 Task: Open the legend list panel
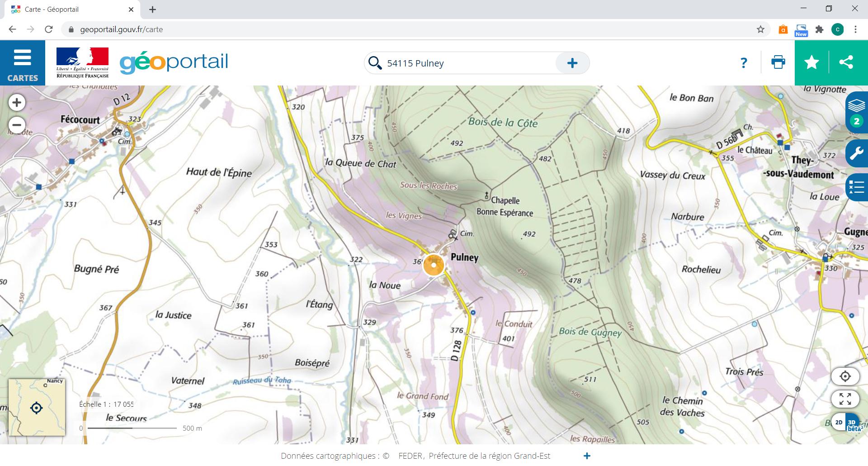857,187
